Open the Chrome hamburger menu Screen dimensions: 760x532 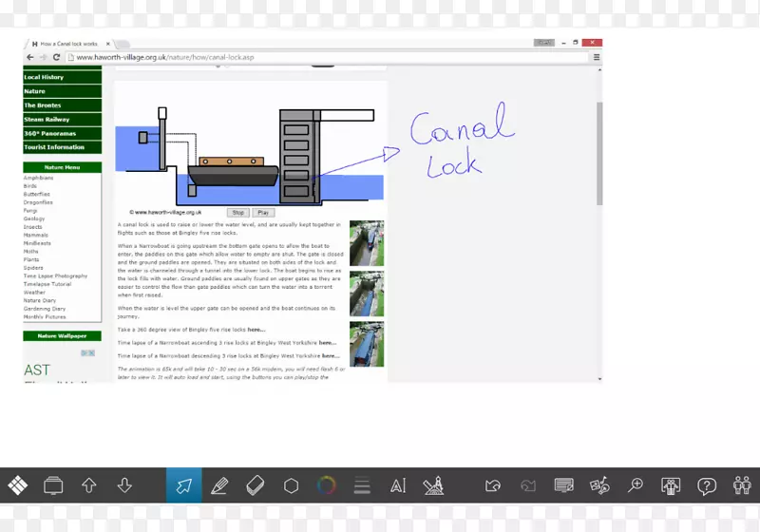[596, 57]
